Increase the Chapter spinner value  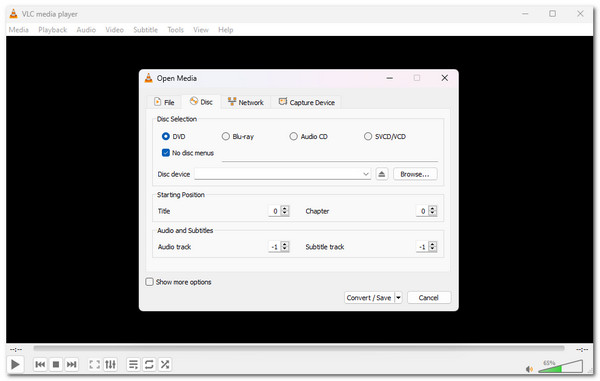point(432,208)
